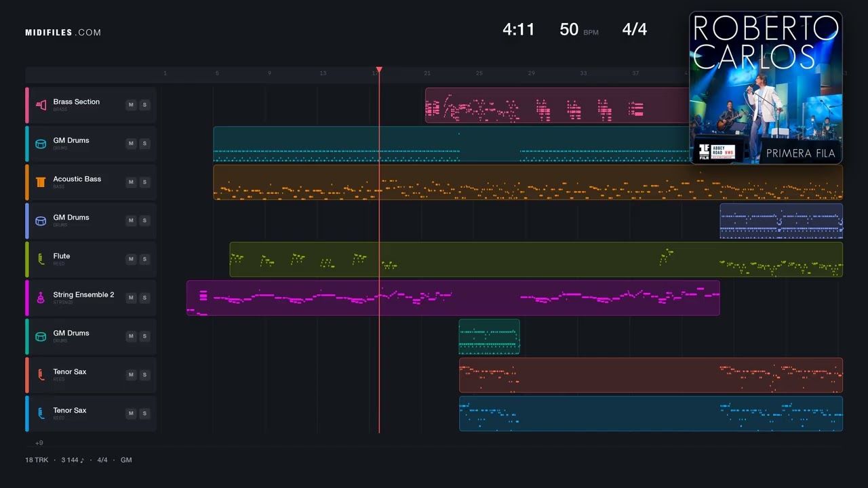Click the blue Tenor Sax instrument icon
This screenshot has width=868, height=488.
[41, 414]
